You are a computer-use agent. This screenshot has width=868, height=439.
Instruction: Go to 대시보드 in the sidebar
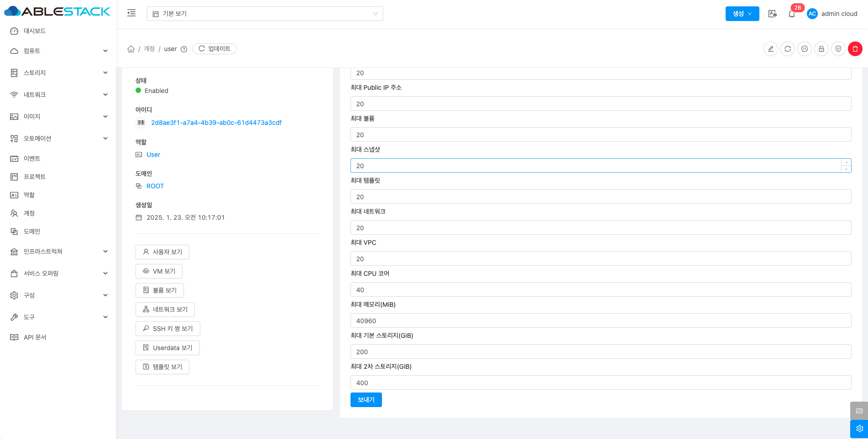coord(35,31)
